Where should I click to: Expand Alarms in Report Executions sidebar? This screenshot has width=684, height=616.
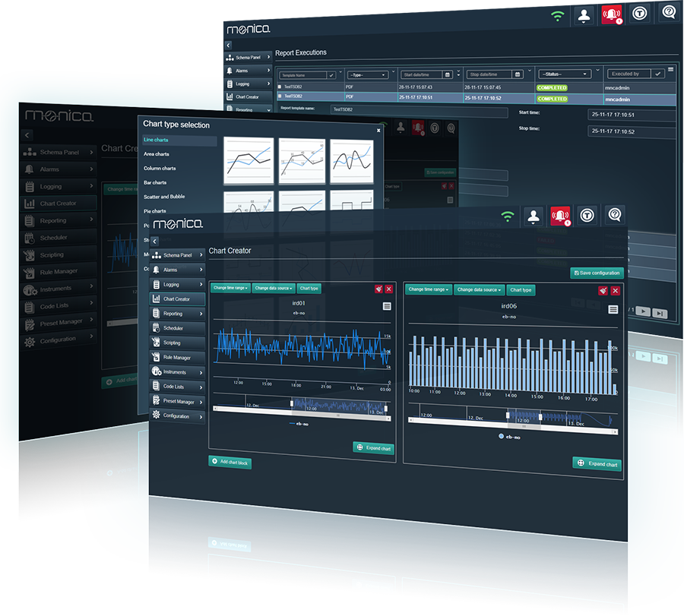coord(249,70)
